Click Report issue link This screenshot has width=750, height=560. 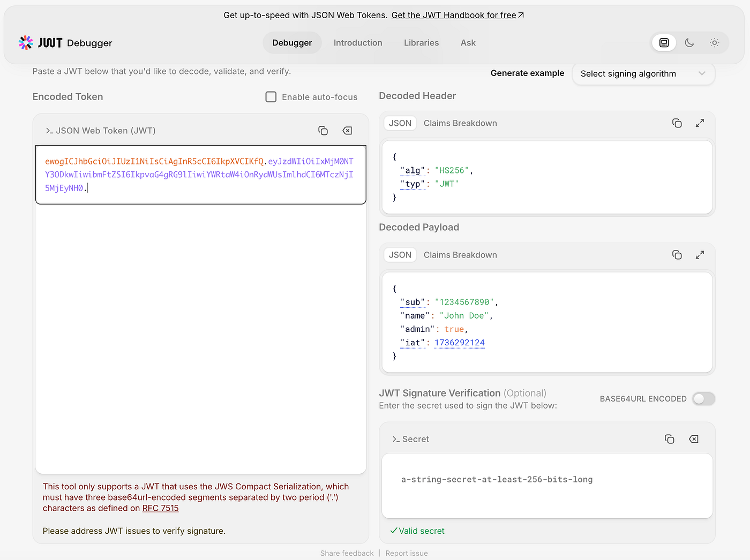[407, 553]
